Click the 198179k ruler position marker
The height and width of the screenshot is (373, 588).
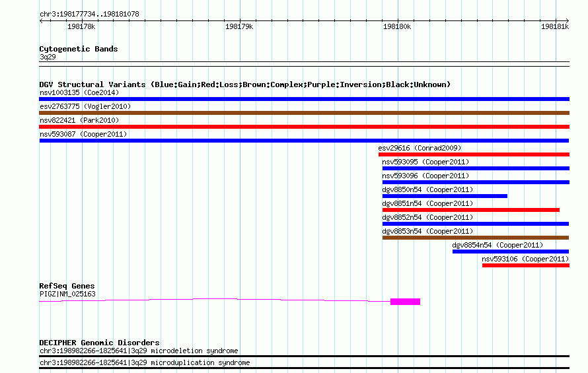click(239, 27)
